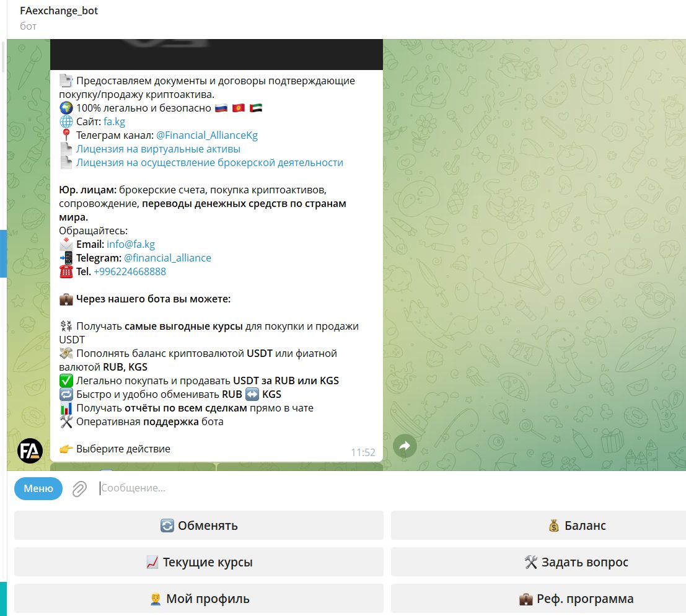Choose the Задать вопрос keyboard button
Image resolution: width=686 pixels, height=616 pixels.
tap(538, 561)
